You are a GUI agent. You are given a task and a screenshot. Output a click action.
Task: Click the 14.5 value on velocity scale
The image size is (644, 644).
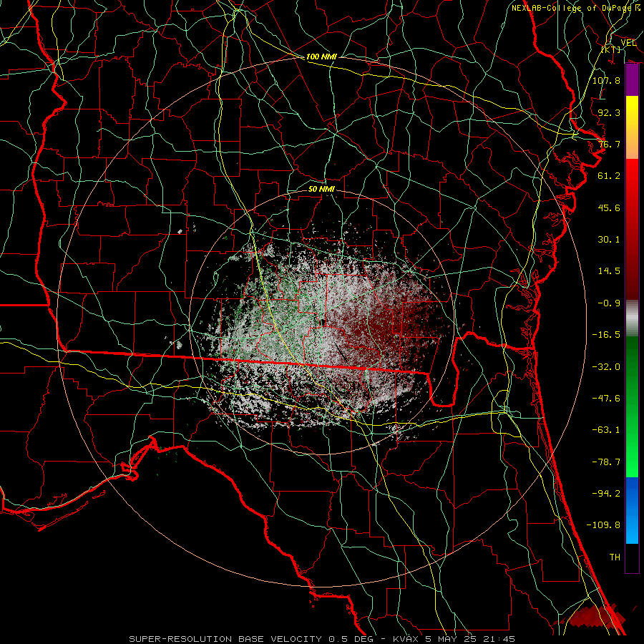pos(609,271)
